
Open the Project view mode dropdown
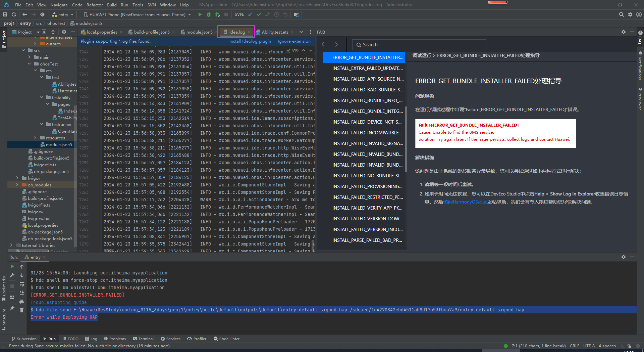38,32
